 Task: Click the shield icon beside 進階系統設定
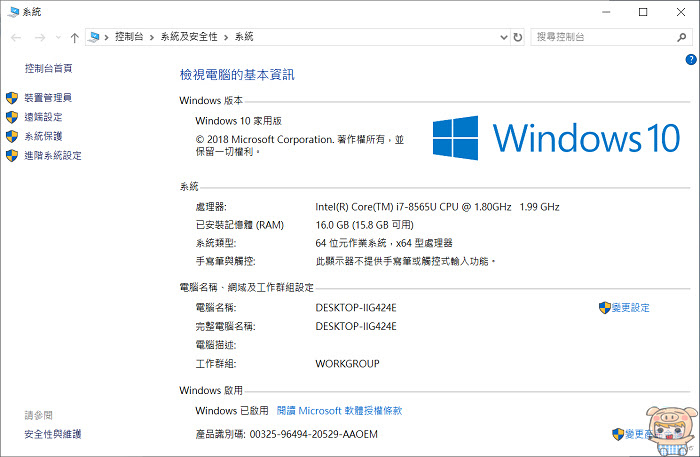click(x=12, y=155)
